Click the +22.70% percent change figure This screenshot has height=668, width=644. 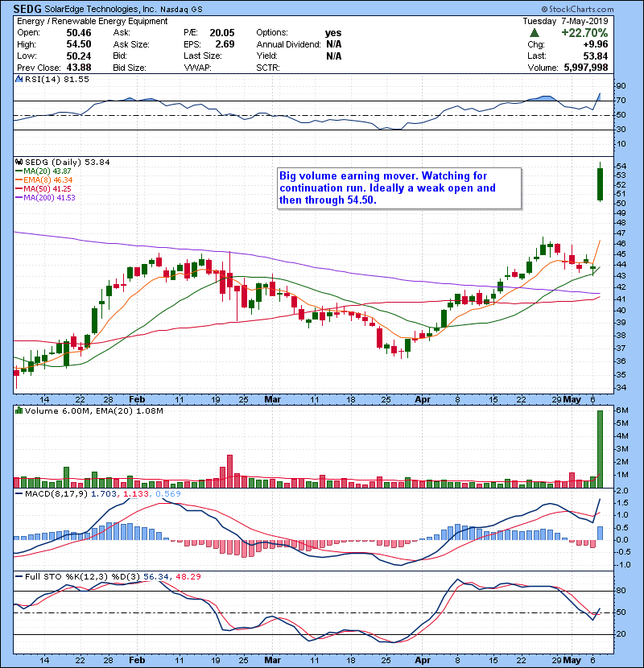584,33
